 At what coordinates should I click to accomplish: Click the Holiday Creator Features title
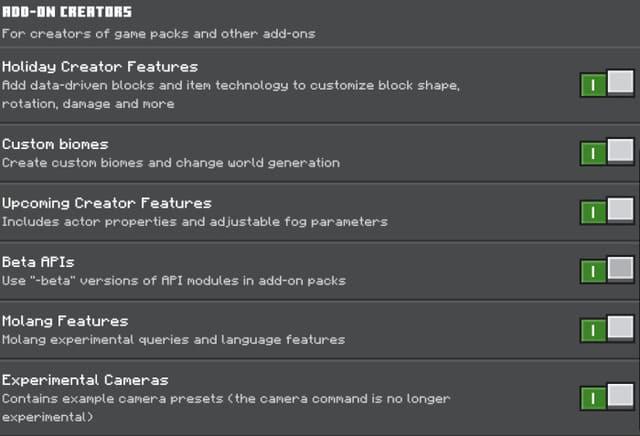pos(100,66)
